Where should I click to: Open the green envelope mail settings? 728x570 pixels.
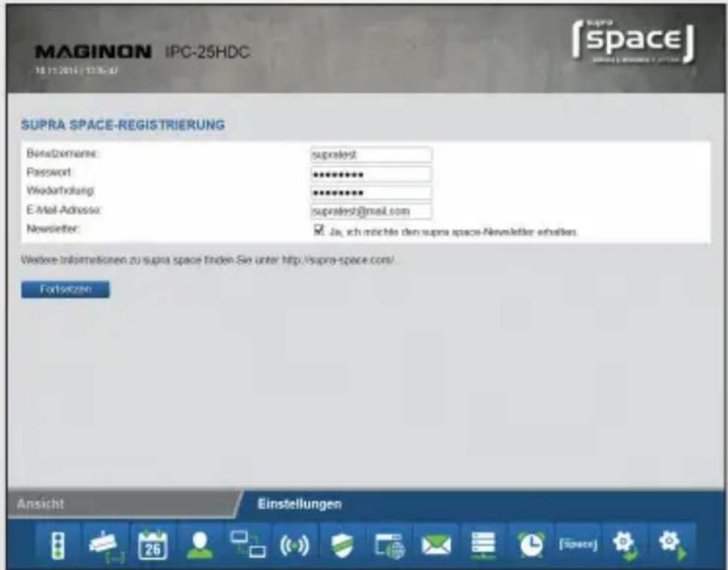click(436, 545)
